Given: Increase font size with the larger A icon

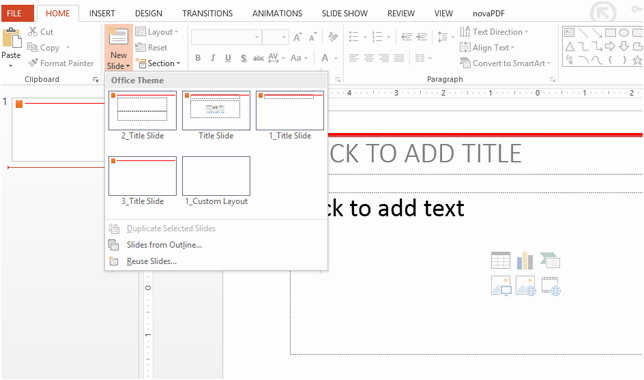Looking at the screenshot, I should point(297,37).
